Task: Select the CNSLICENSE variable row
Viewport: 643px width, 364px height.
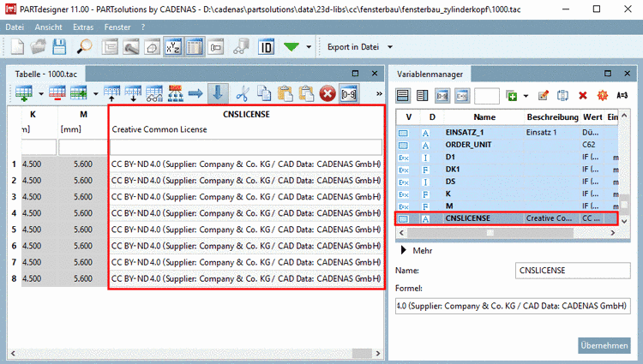Action: click(x=507, y=218)
